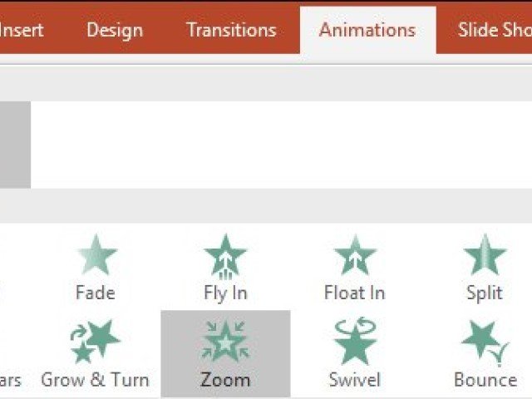Viewport: 532px width, 399px height.
Task: Apply the Grow & Turn animation
Action: (95, 354)
